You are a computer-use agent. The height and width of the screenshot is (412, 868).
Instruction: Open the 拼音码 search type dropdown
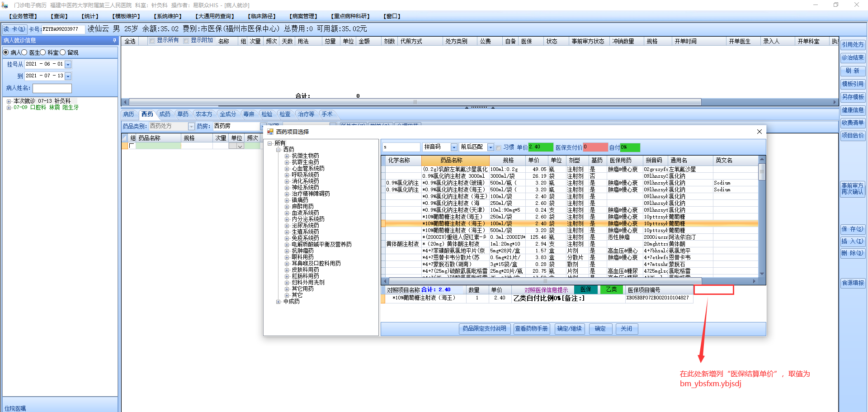pyautogui.click(x=454, y=147)
